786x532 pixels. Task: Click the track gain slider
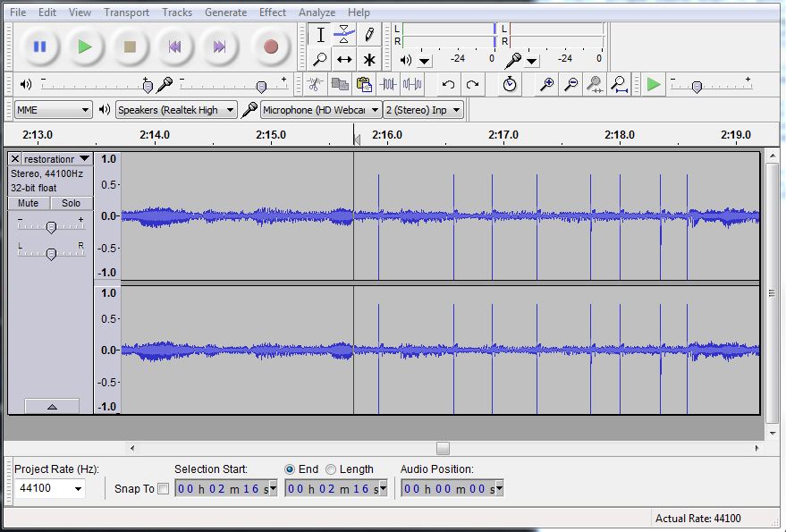click(x=51, y=228)
